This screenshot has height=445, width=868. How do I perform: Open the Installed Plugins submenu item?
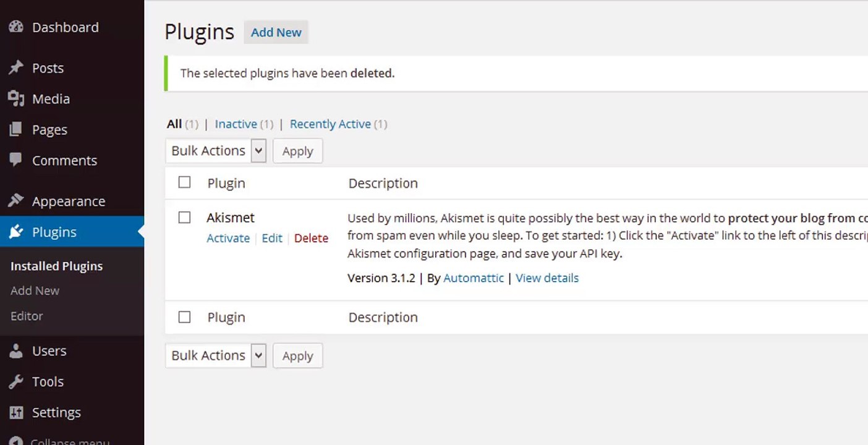(x=56, y=266)
